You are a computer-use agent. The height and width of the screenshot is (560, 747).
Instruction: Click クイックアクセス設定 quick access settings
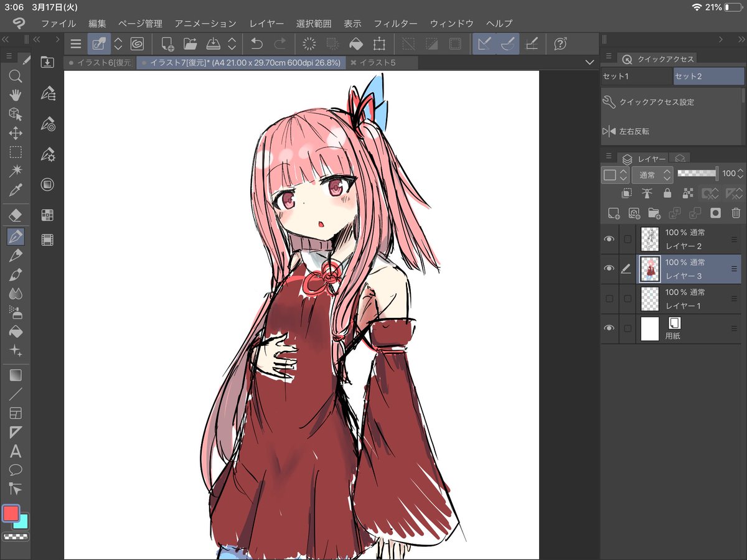(x=656, y=102)
